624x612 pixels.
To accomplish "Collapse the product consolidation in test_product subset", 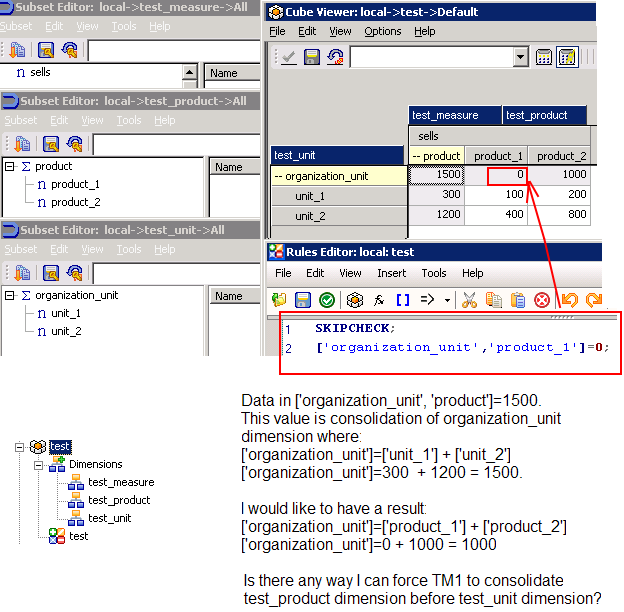I will (x=10, y=166).
